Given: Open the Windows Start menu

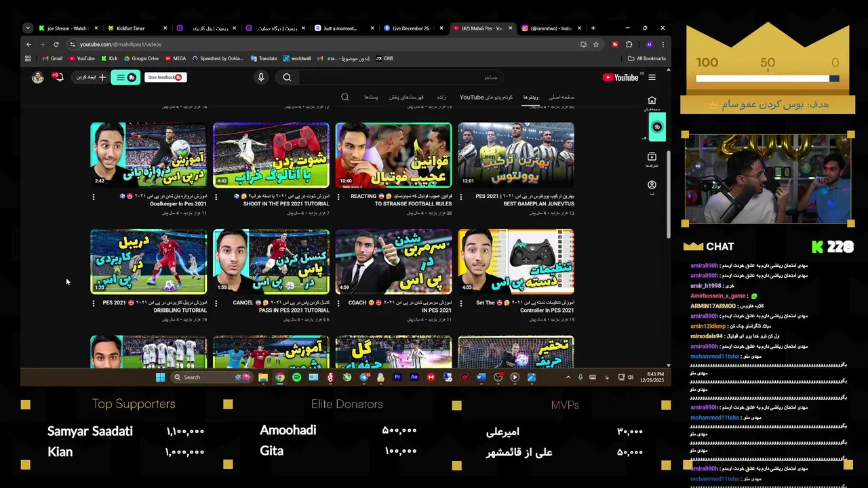Looking at the screenshot, I should click(160, 378).
